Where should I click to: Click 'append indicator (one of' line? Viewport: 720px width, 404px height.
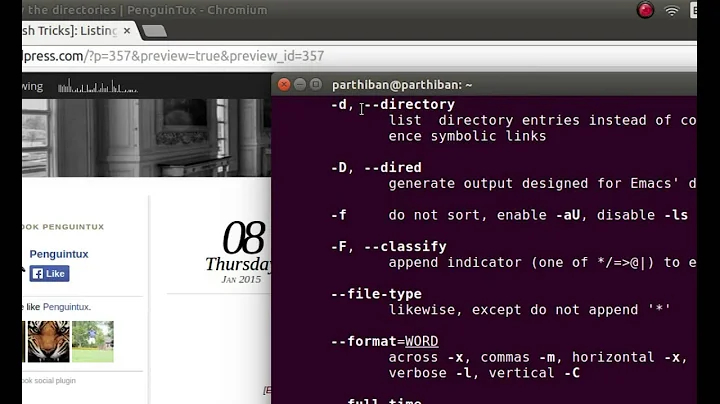[x=542, y=262]
